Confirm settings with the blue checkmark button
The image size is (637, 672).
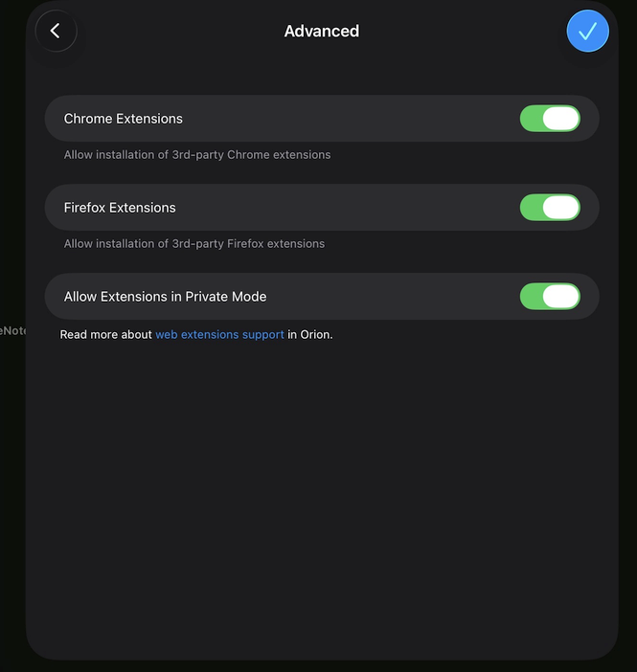coord(587,31)
